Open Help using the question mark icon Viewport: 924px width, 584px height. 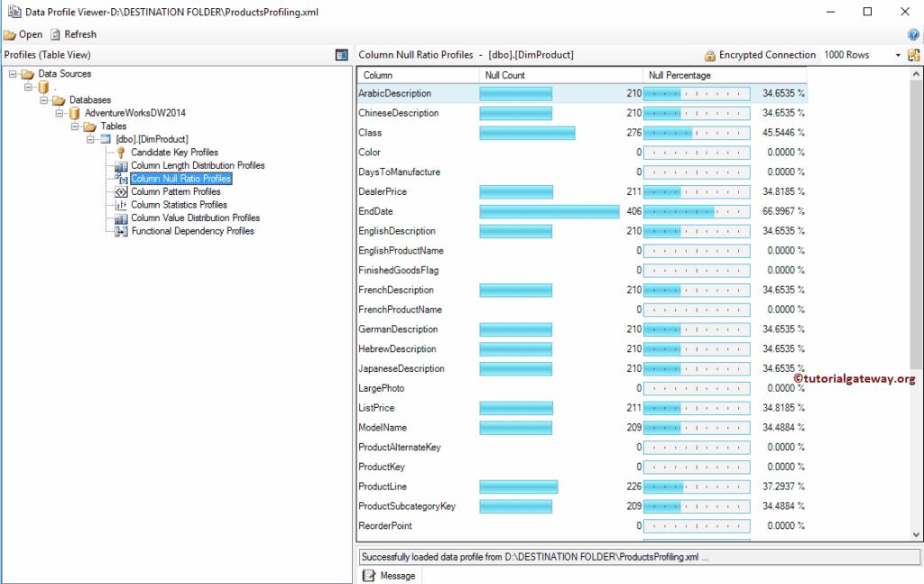coord(911,34)
